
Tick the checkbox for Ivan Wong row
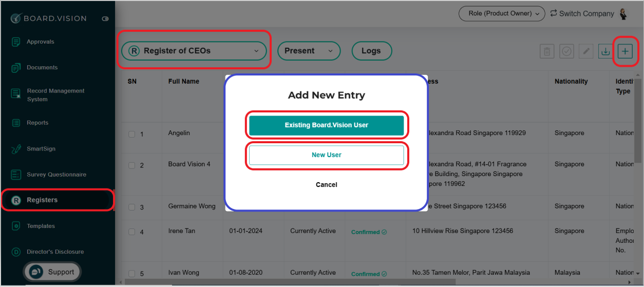pos(132,274)
